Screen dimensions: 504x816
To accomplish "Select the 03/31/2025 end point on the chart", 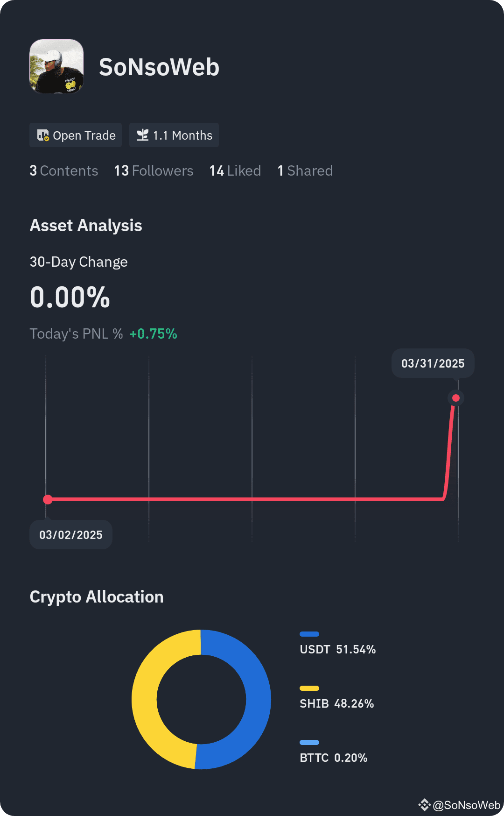I will tap(456, 398).
